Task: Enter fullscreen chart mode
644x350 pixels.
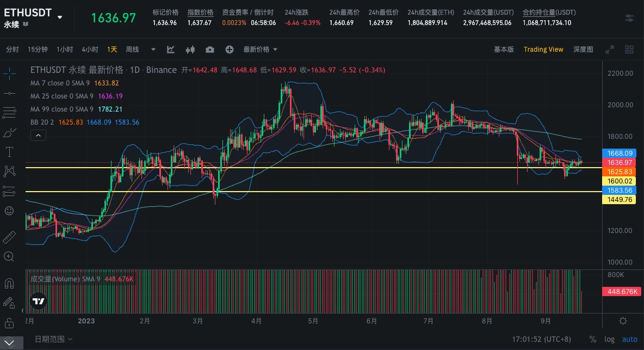Action: 610,50
